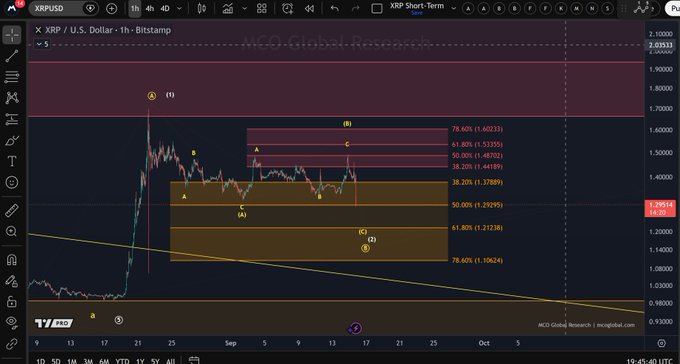
Task: Click the N quick-access circle button
Action: pos(592,8)
